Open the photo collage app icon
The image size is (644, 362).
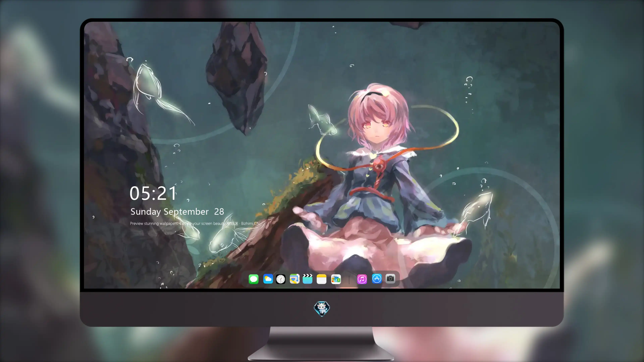coord(336,279)
